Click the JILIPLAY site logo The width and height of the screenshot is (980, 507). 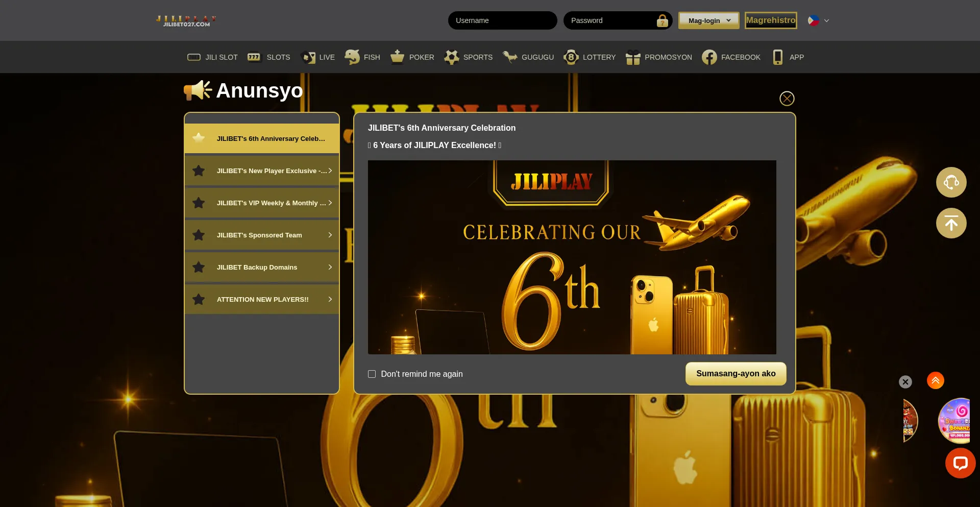(x=186, y=21)
